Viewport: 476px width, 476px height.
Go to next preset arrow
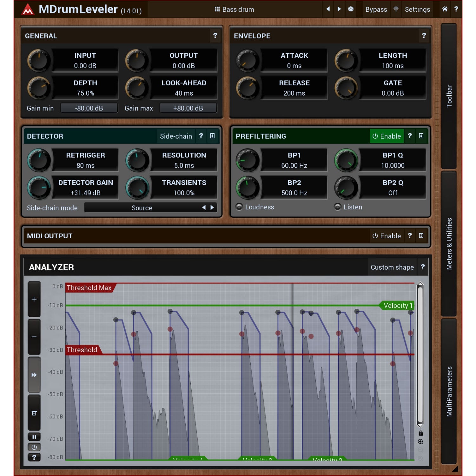[x=339, y=9]
